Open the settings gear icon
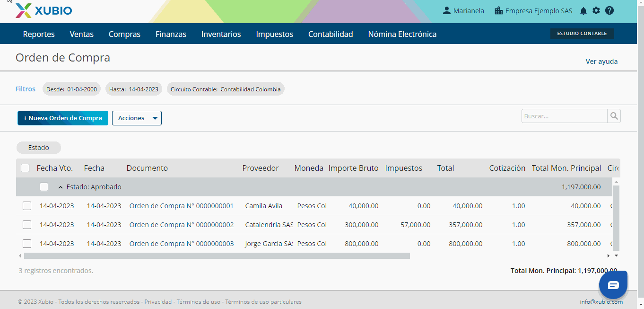This screenshot has width=644, height=309. click(x=596, y=10)
